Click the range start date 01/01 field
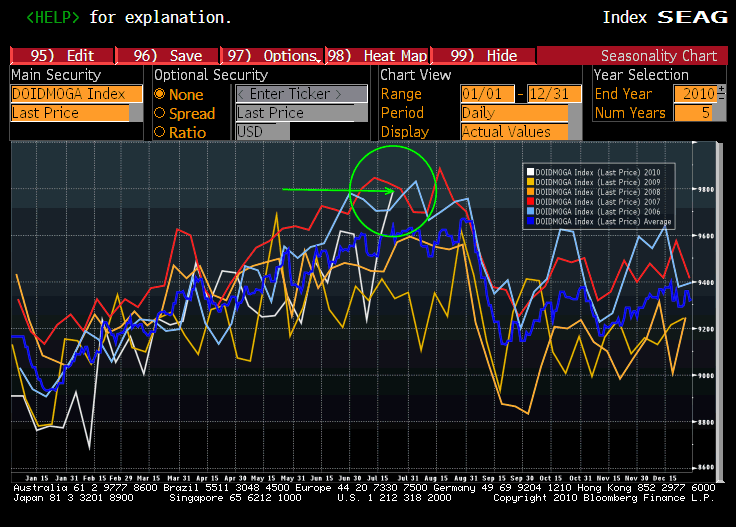Image resolution: width=736 pixels, height=527 pixels. point(485,94)
